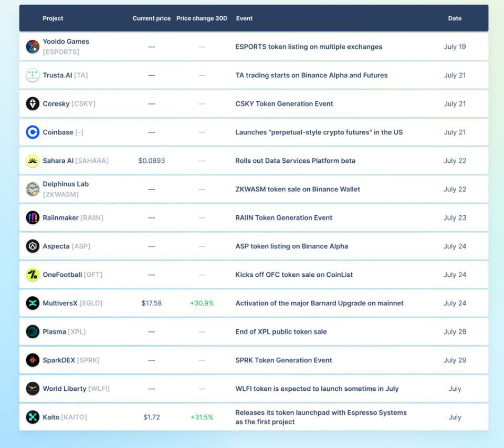Click the World Liberty eagle logo
Image resolution: width=504 pixels, height=448 pixels.
(x=33, y=389)
